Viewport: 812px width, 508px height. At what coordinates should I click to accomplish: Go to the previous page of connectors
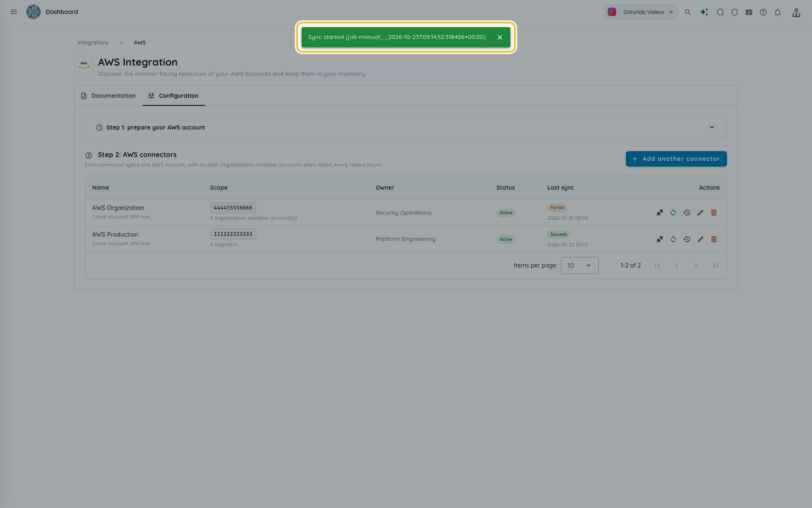click(677, 265)
